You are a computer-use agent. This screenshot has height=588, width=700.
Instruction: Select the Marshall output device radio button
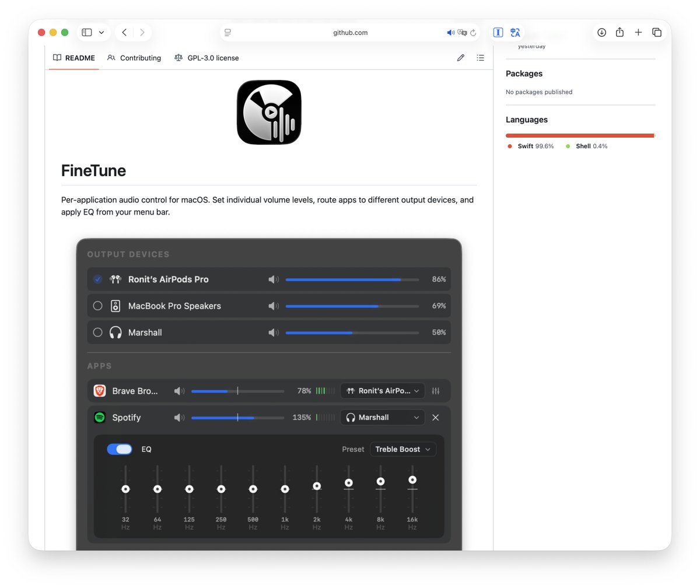(97, 332)
